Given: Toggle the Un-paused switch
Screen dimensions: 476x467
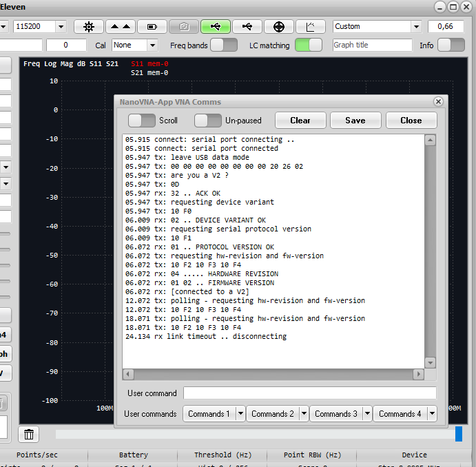Looking at the screenshot, I should coord(208,121).
